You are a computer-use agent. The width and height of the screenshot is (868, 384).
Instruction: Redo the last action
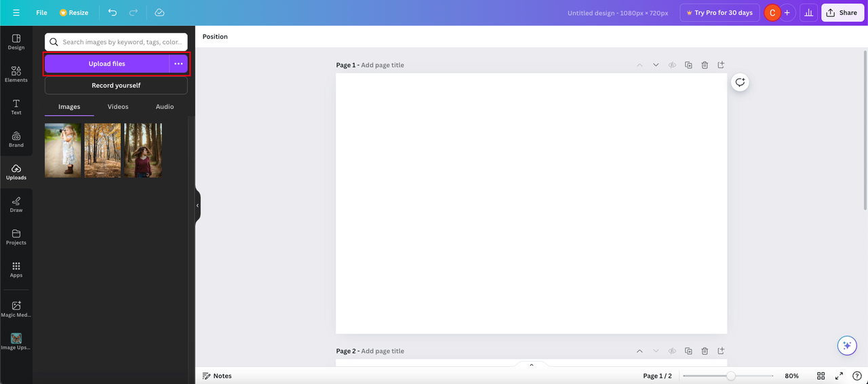pyautogui.click(x=134, y=13)
